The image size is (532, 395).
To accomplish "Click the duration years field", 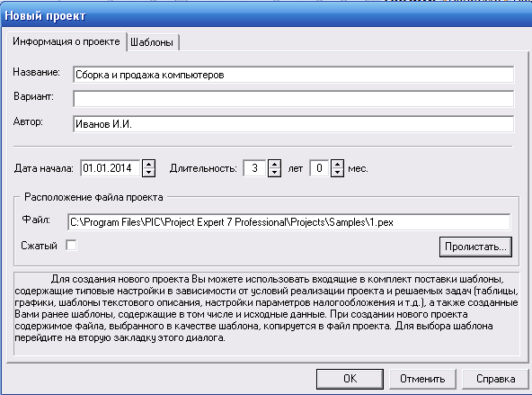I will pos(254,168).
